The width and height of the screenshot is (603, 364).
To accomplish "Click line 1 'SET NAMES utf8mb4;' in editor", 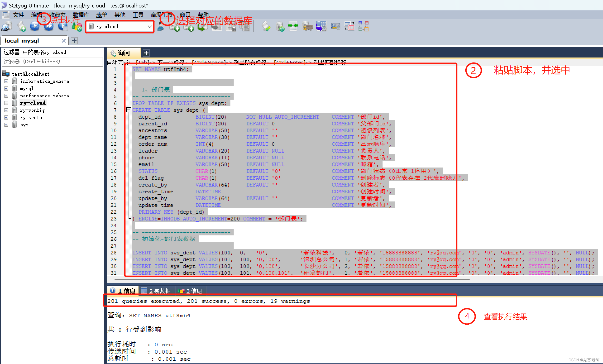I will tap(160, 69).
